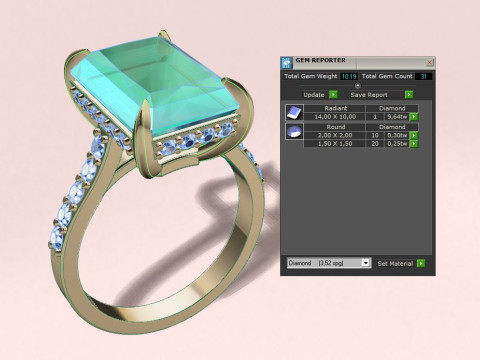
Task: Open the Diamond material dropdown
Action: pyautogui.click(x=329, y=263)
